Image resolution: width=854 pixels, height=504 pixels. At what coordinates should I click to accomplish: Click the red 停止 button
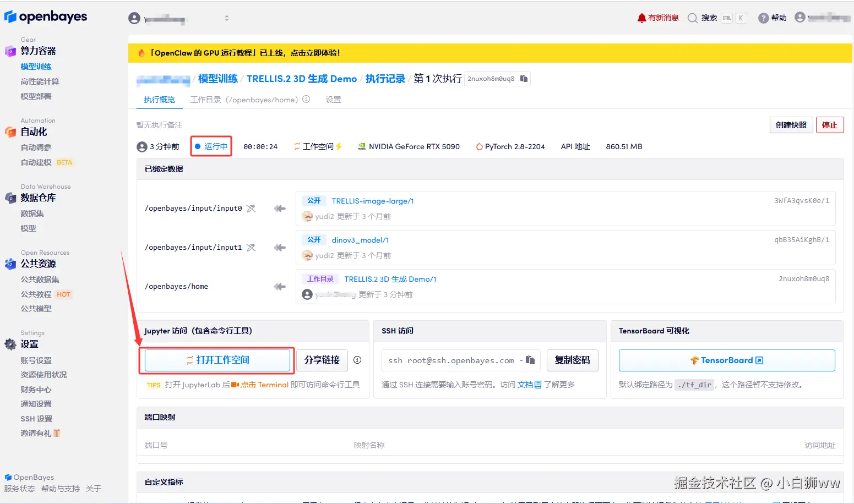click(830, 125)
